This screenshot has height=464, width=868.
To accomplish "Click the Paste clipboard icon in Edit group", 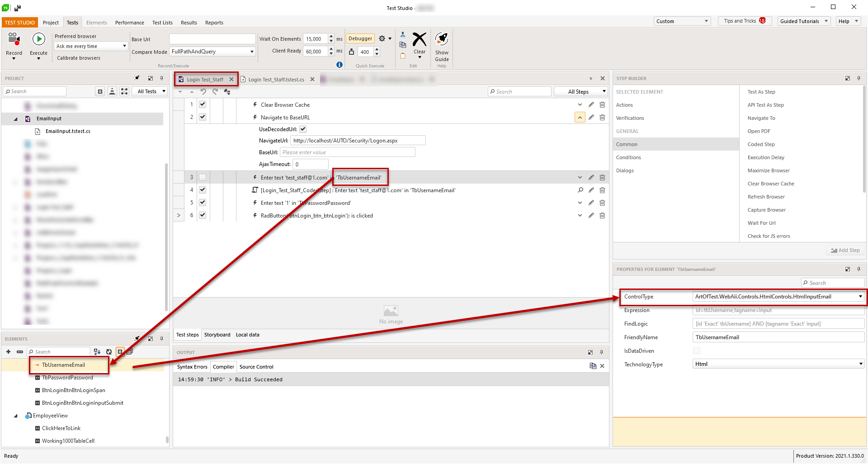I will pos(402,55).
